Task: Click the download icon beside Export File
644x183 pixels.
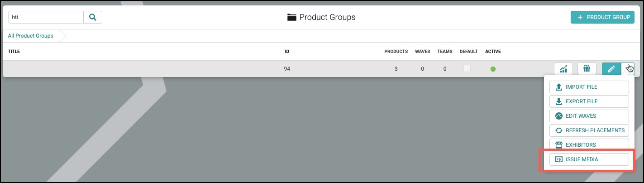Action: pos(558,101)
